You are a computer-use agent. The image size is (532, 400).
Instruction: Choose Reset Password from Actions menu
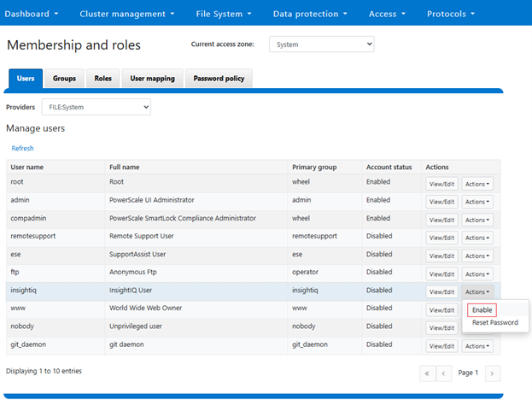[x=494, y=323]
